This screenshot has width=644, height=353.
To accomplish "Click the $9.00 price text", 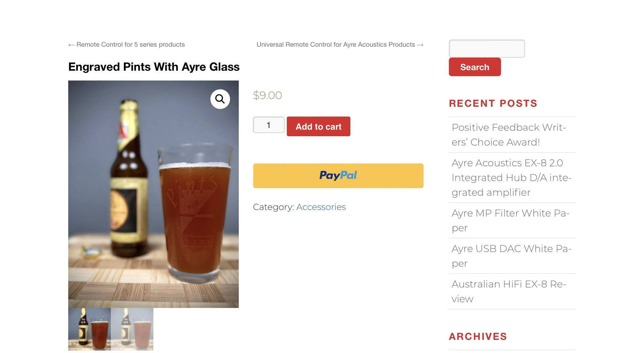I will [267, 95].
